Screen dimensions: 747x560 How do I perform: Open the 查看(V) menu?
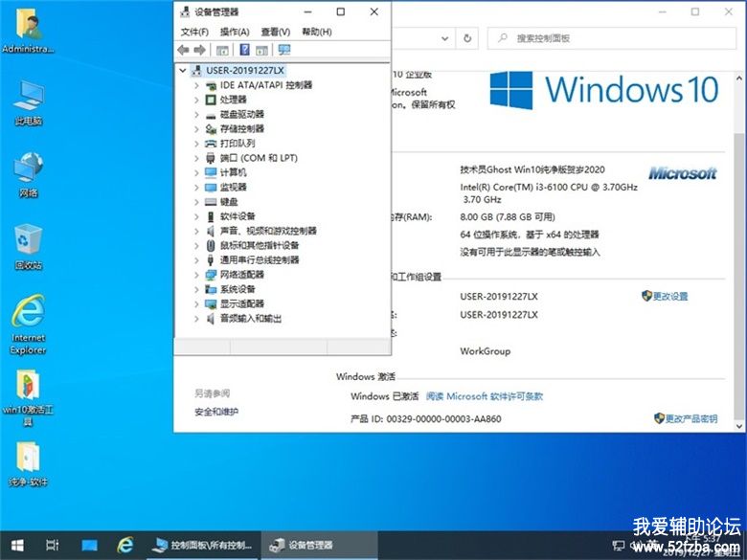point(276,32)
